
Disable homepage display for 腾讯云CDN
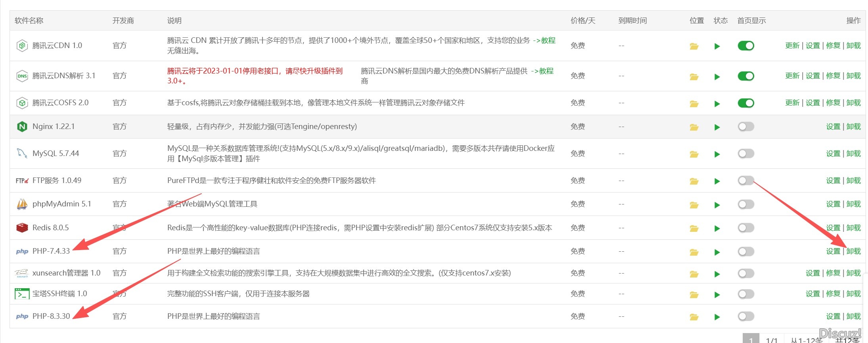click(746, 46)
